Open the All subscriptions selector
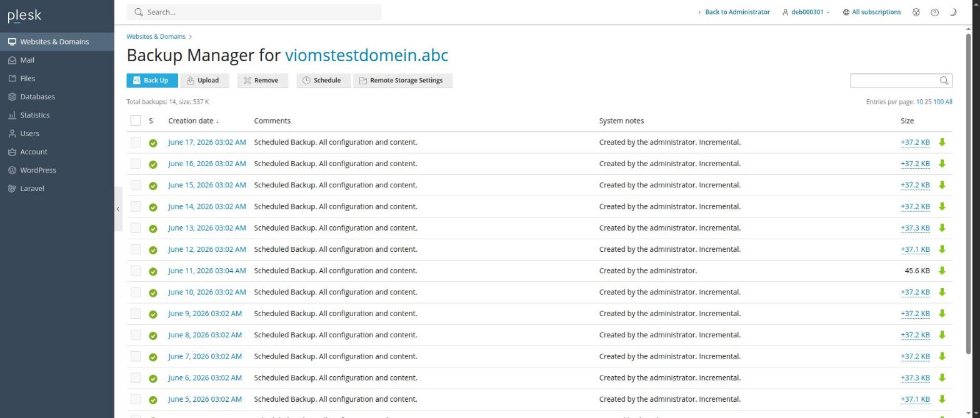This screenshot has height=418, width=980. [872, 12]
